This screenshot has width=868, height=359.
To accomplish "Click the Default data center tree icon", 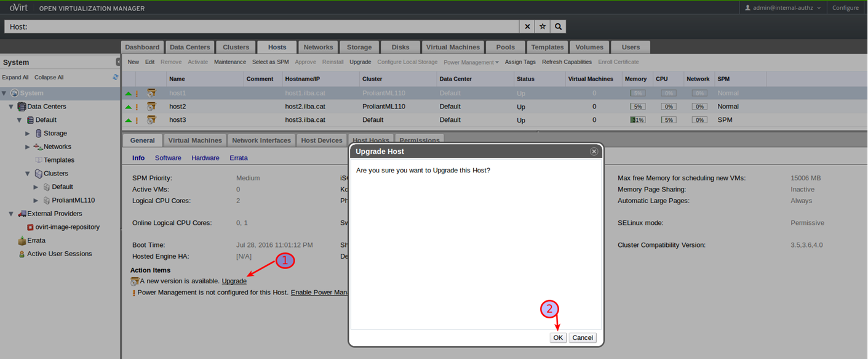I will tap(30, 120).
